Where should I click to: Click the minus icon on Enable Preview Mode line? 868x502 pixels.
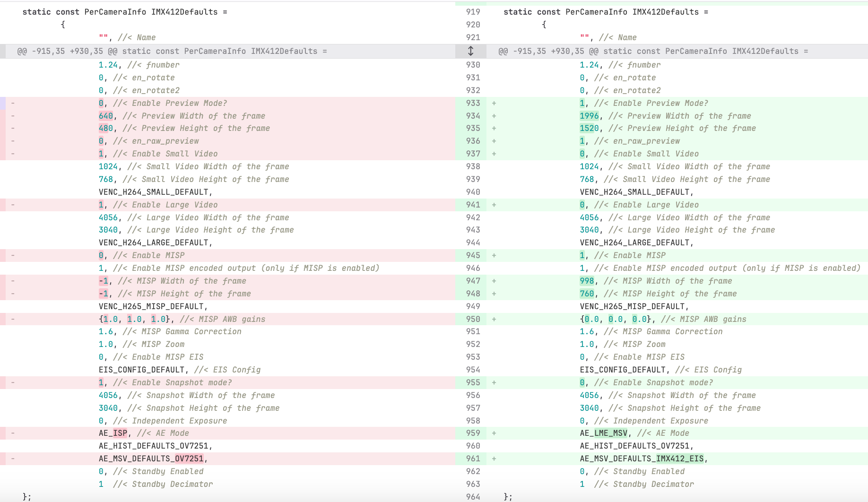(13, 103)
